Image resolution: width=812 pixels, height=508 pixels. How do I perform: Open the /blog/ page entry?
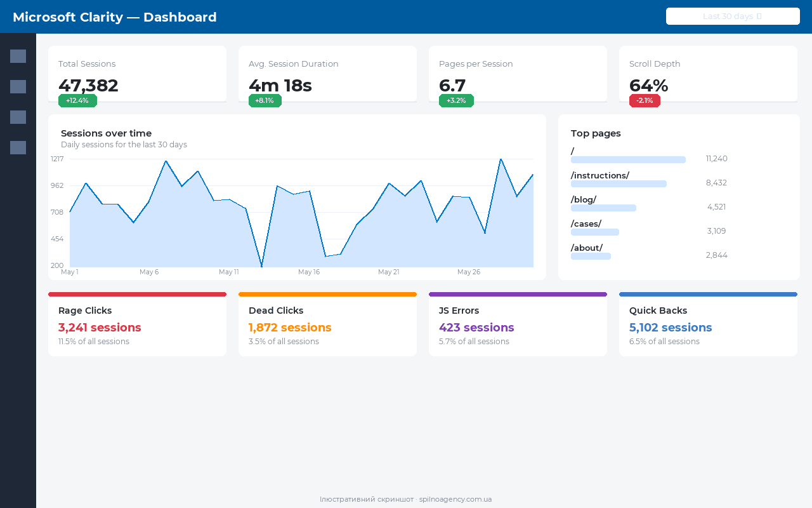point(584,199)
